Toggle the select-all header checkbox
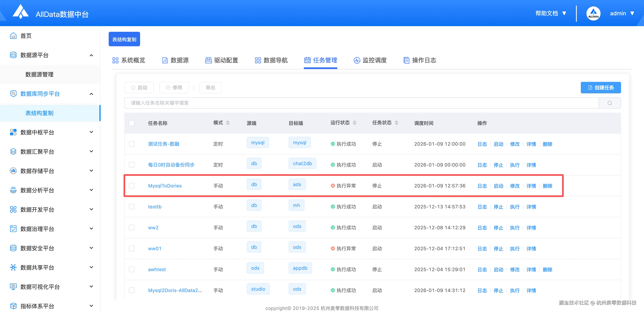 pyautogui.click(x=131, y=123)
